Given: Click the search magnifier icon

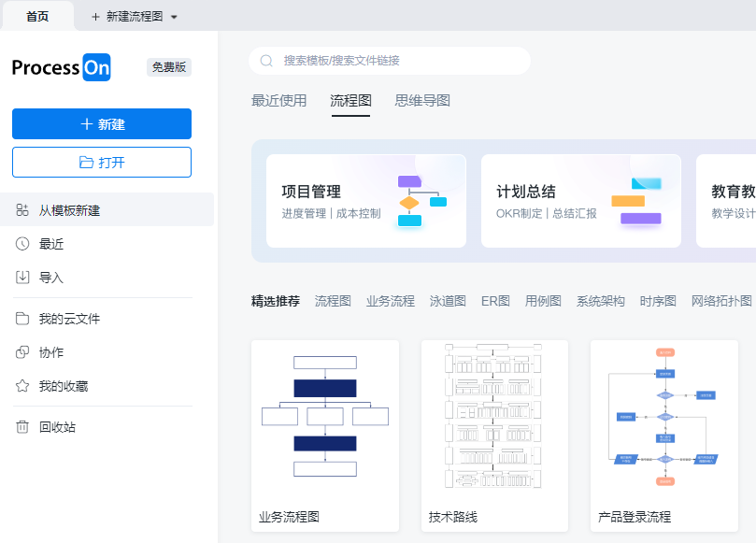Looking at the screenshot, I should (x=266, y=61).
